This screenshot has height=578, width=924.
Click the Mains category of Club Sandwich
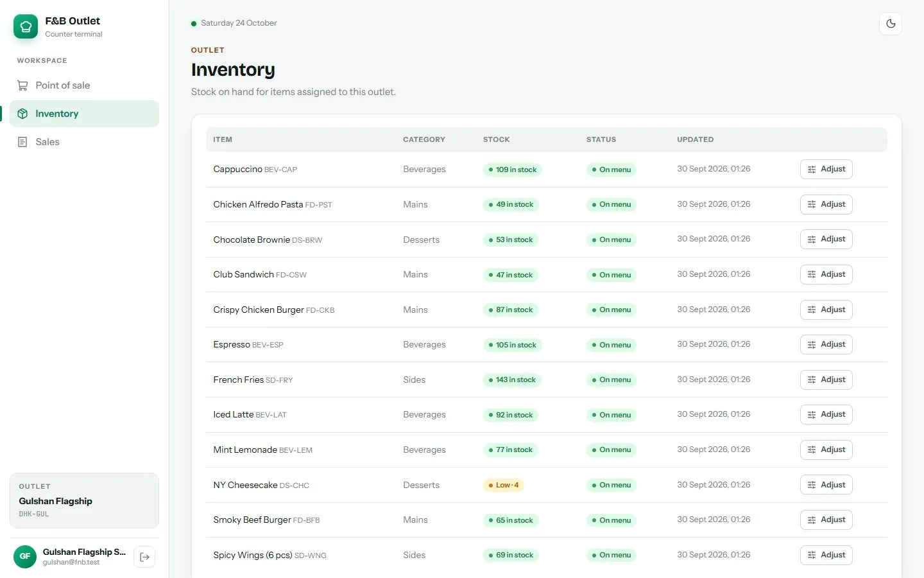click(415, 274)
